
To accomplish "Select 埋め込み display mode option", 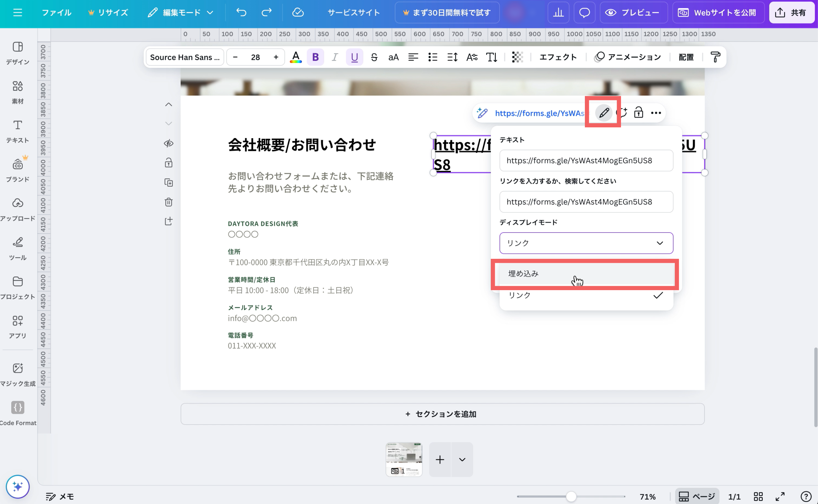I will [x=586, y=273].
